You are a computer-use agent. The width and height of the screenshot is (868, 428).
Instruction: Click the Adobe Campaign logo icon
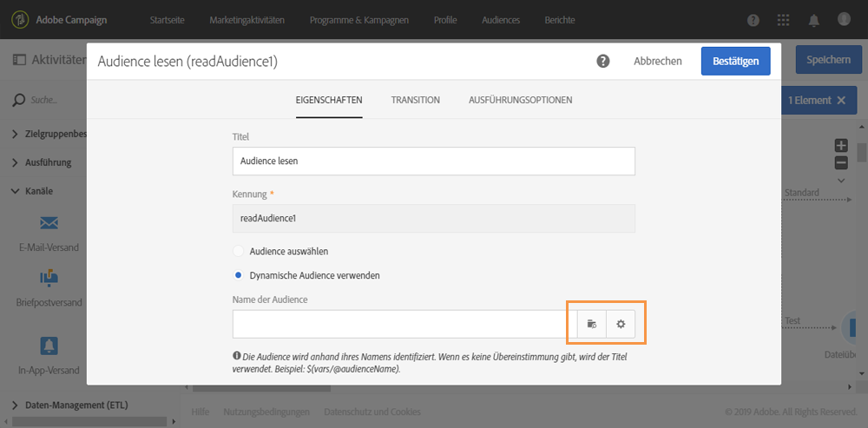(19, 20)
